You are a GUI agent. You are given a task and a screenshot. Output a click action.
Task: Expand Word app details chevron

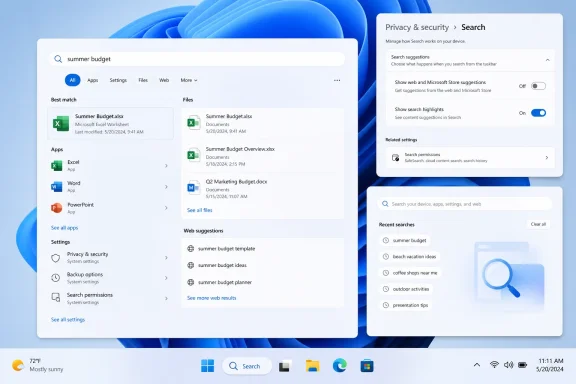click(x=166, y=187)
